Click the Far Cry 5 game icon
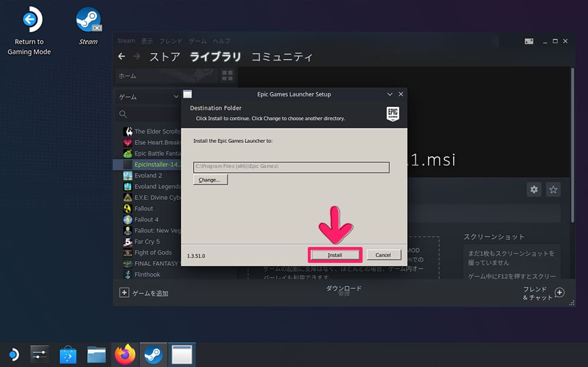This screenshot has width=588, height=367. 128,241
